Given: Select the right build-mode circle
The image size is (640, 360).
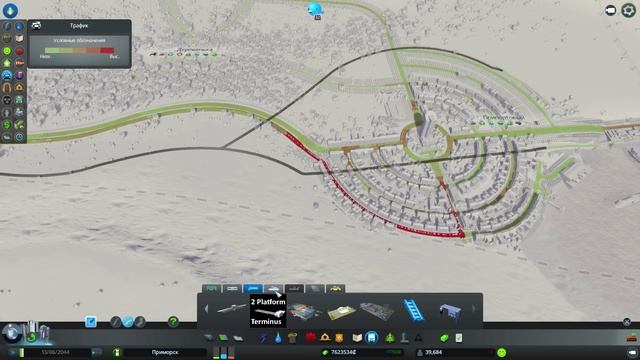Looking at the screenshot, I should 140,322.
